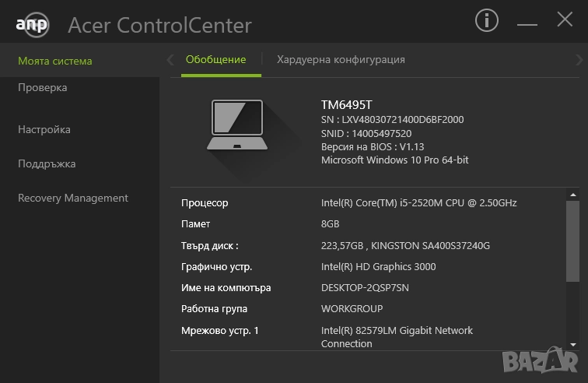Open the info icon in title bar

pyautogui.click(x=487, y=21)
